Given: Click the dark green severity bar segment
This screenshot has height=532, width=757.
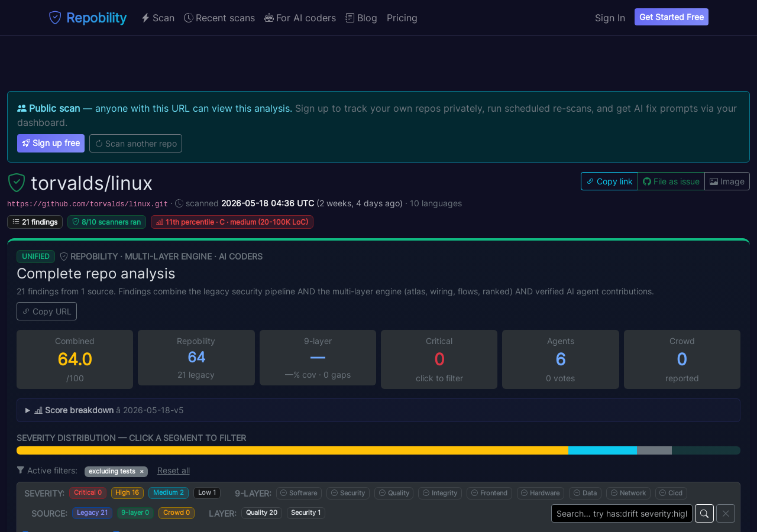Looking at the screenshot, I should (x=706, y=450).
